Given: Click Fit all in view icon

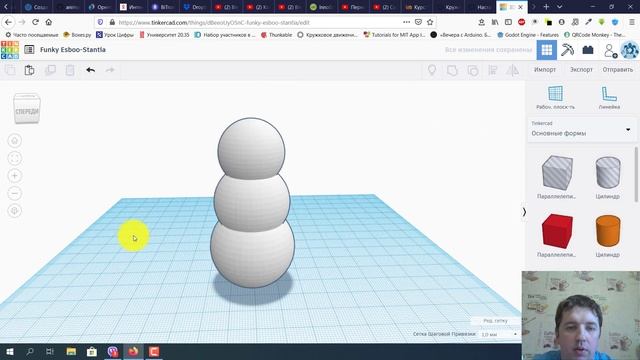Looking at the screenshot, I should [15, 158].
